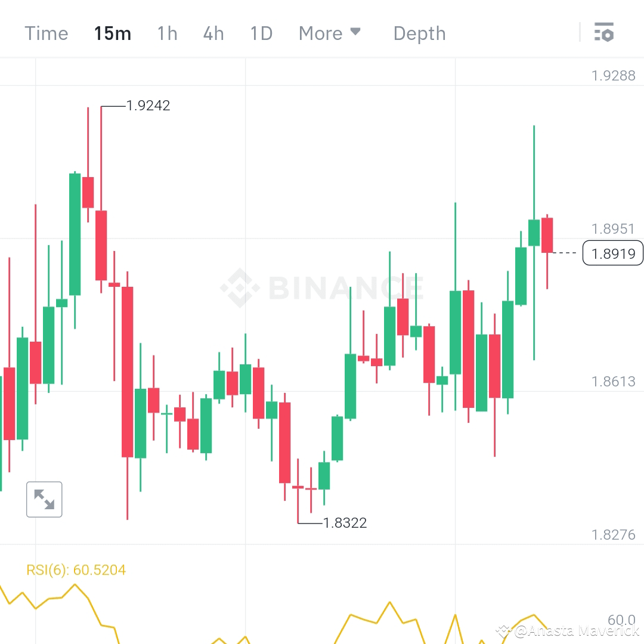The height and width of the screenshot is (644, 644).
Task: Open the More intervals dropdown
Action: click(330, 34)
